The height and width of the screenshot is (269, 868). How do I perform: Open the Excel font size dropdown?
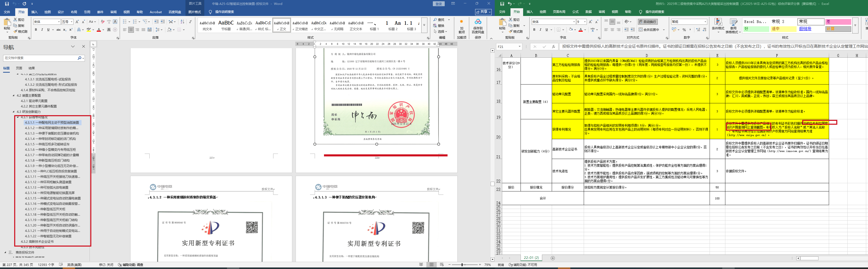point(585,22)
